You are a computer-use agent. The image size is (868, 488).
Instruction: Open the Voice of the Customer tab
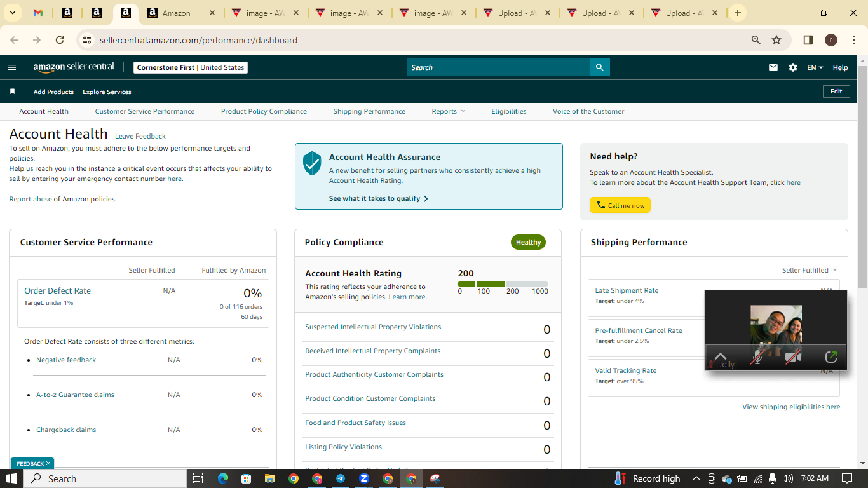click(x=588, y=111)
